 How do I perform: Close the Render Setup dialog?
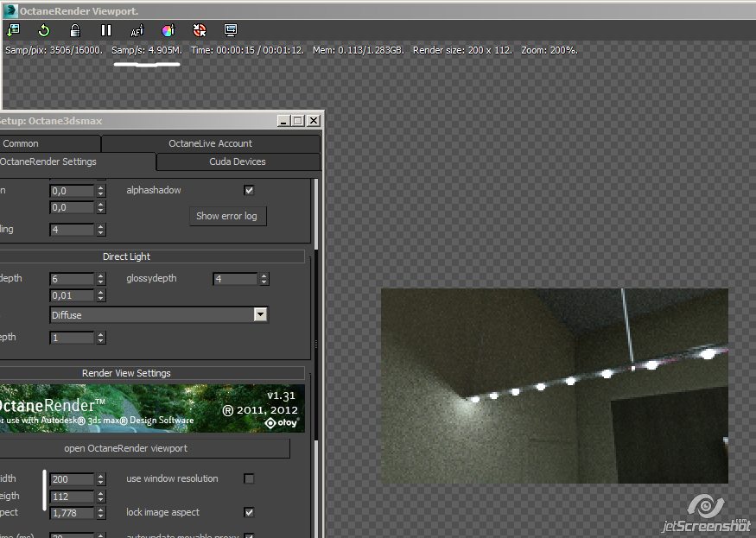[314, 121]
